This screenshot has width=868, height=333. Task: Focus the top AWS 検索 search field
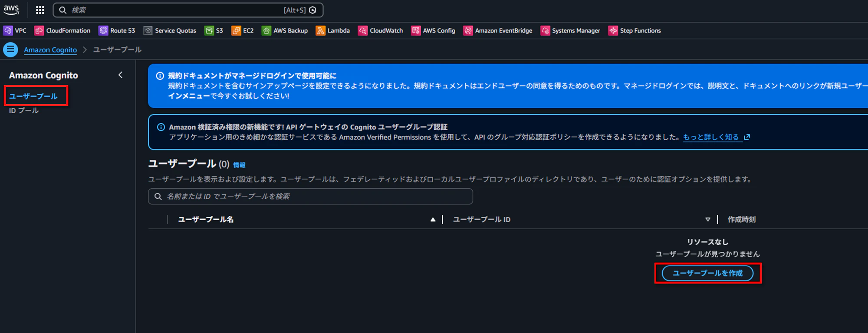click(x=188, y=10)
